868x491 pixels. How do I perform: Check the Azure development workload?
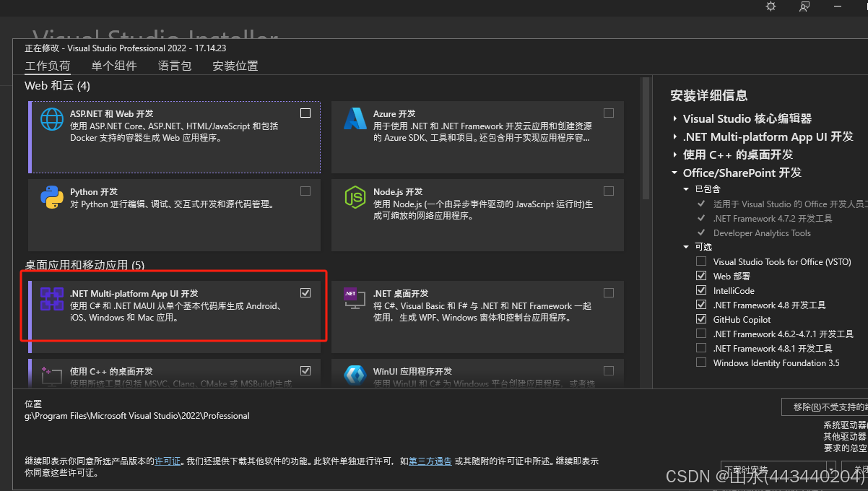coord(609,113)
